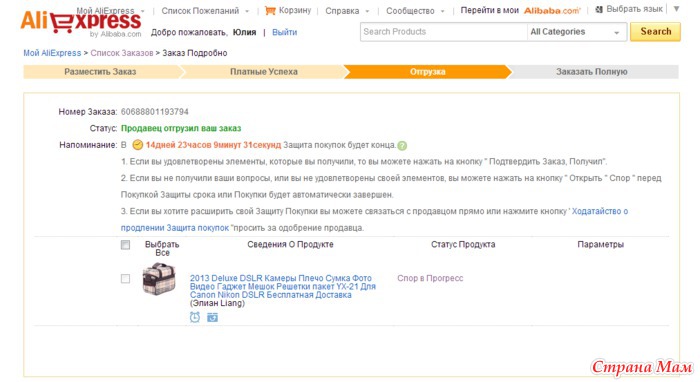Click the shopping cart icon
This screenshot has width=700, height=382.
pyautogui.click(x=270, y=11)
